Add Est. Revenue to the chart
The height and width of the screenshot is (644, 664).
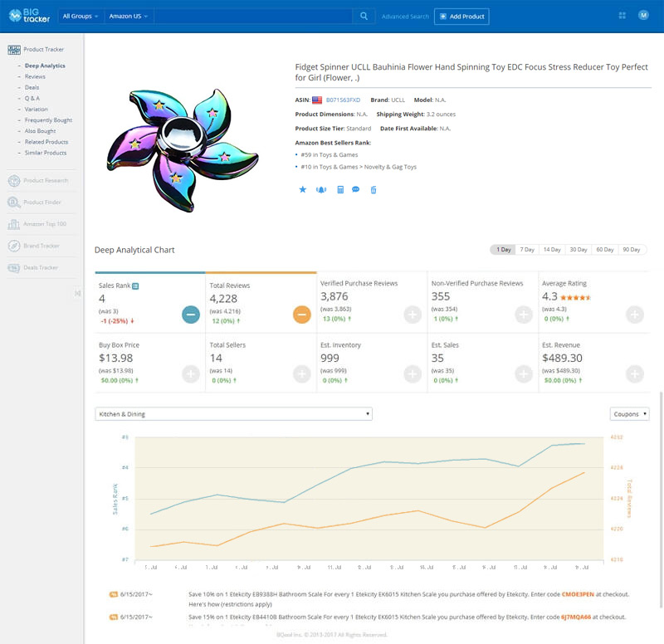[x=634, y=373]
